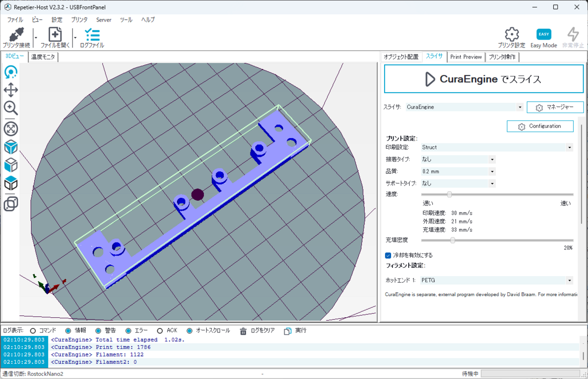
Task: Select the zoom magnifier tool
Action: click(x=11, y=108)
